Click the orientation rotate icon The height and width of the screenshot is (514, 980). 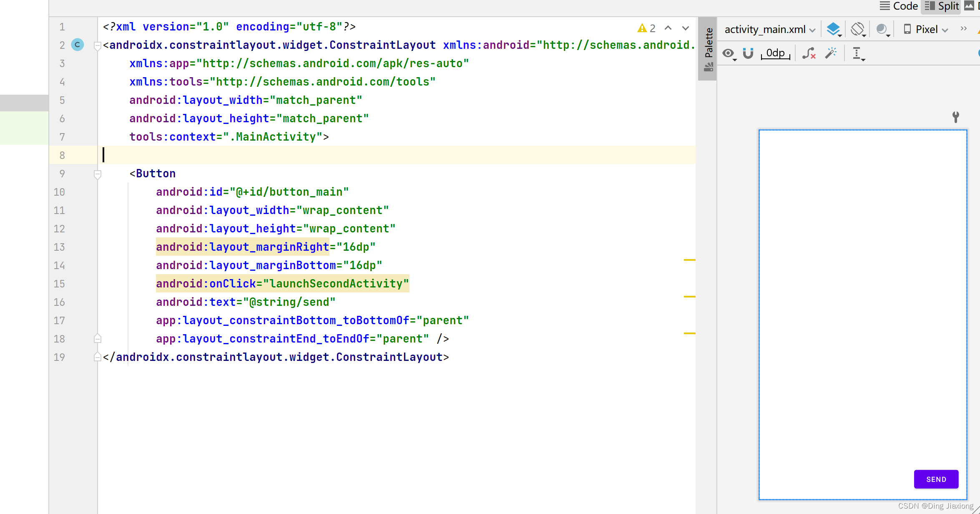tap(858, 29)
